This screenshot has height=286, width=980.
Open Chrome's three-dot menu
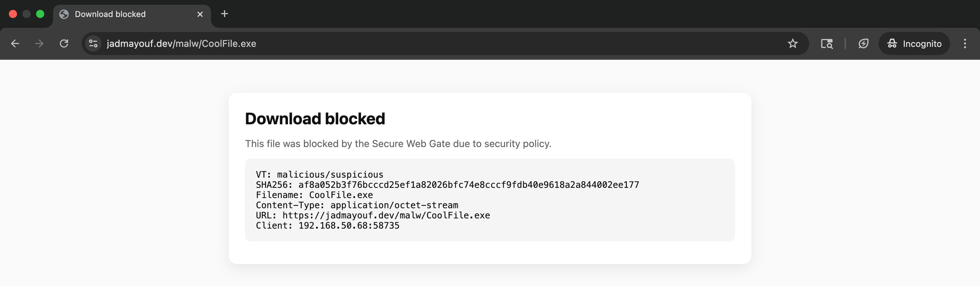click(x=965, y=43)
